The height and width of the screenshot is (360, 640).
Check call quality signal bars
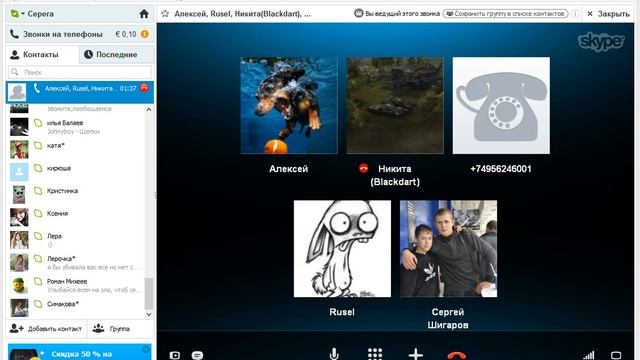click(589, 355)
